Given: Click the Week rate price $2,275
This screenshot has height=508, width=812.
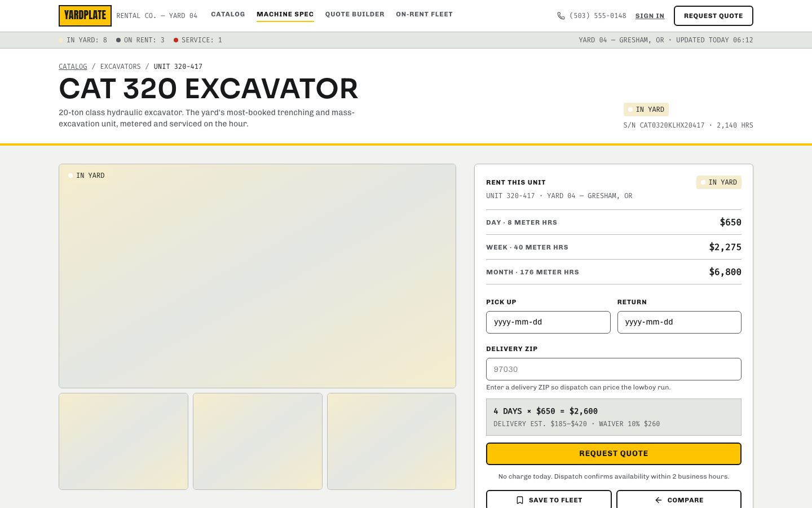Looking at the screenshot, I should click(x=725, y=247).
